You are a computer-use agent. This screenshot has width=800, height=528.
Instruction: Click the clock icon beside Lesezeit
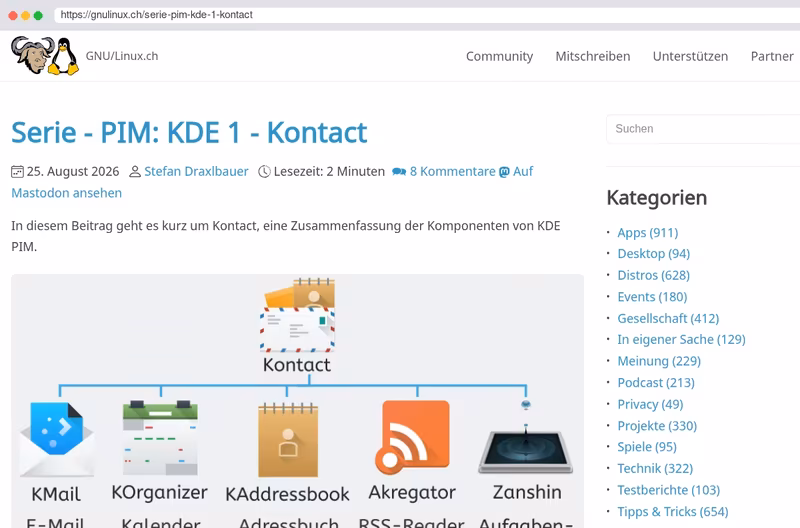click(264, 171)
